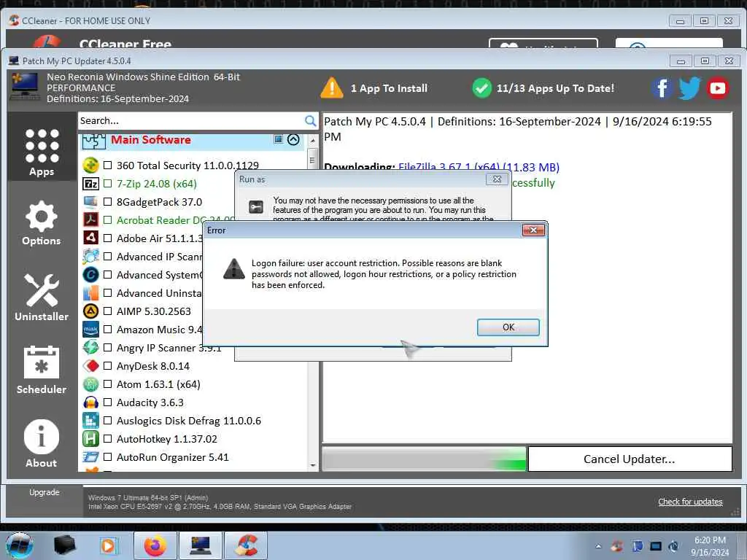Check AnyDesk 8.0.14 checkbox
This screenshot has height=560, width=747.
coord(108,366)
